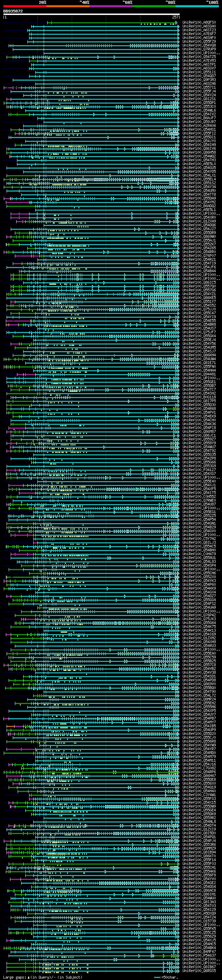This screenshot has width=222, height=980.
Task: Open hit UniRef100_Q553C0
Action: (x=199, y=106)
